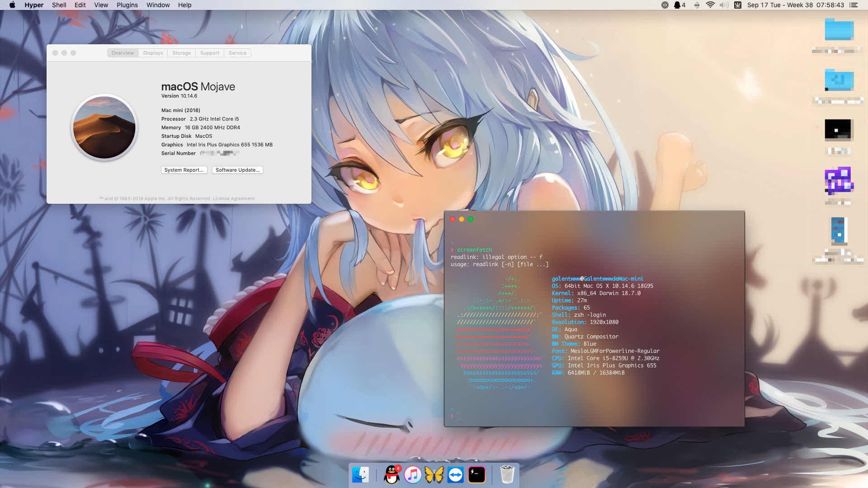Open the QQ penguin app in dock
This screenshot has height=488, width=868.
(392, 475)
